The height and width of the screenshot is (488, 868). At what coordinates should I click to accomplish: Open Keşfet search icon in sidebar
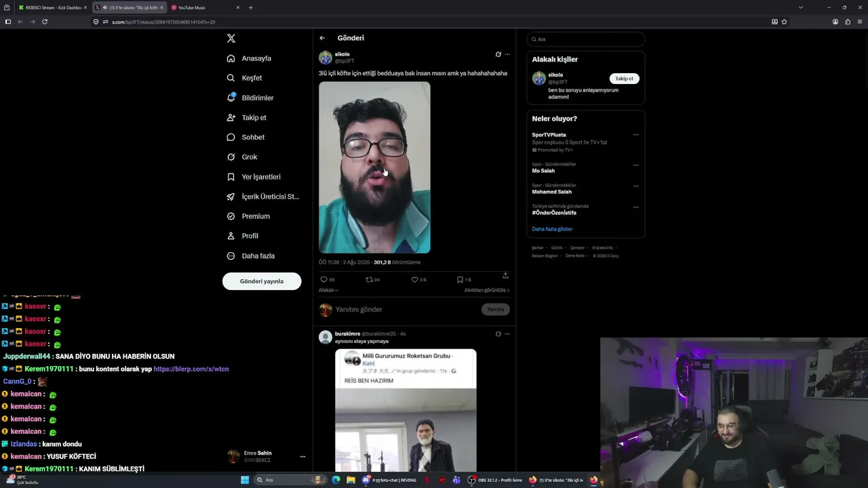231,78
